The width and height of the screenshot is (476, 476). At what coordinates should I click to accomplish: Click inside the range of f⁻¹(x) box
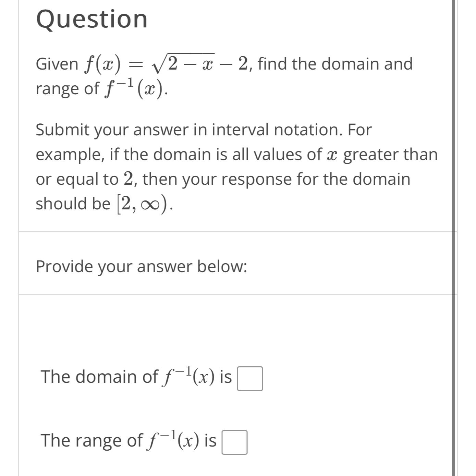(235, 442)
